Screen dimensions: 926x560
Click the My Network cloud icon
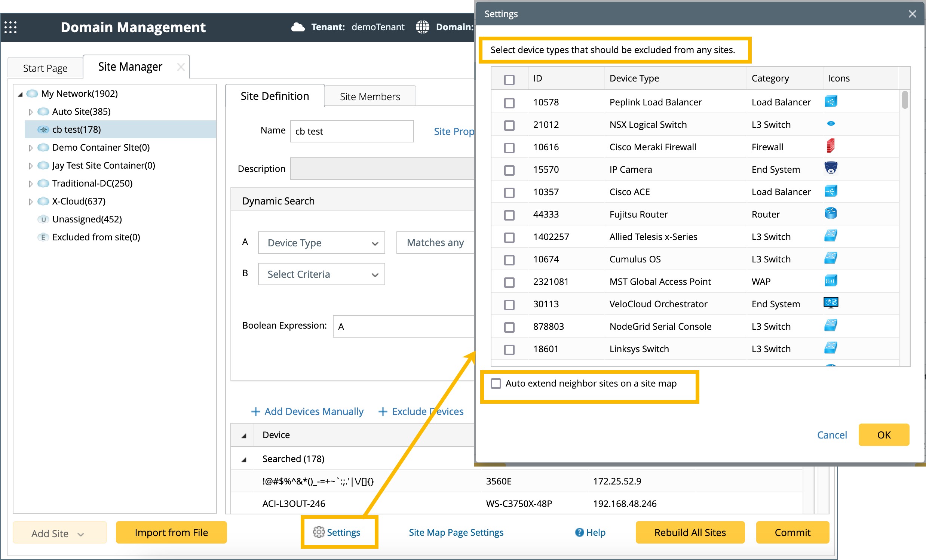point(32,93)
